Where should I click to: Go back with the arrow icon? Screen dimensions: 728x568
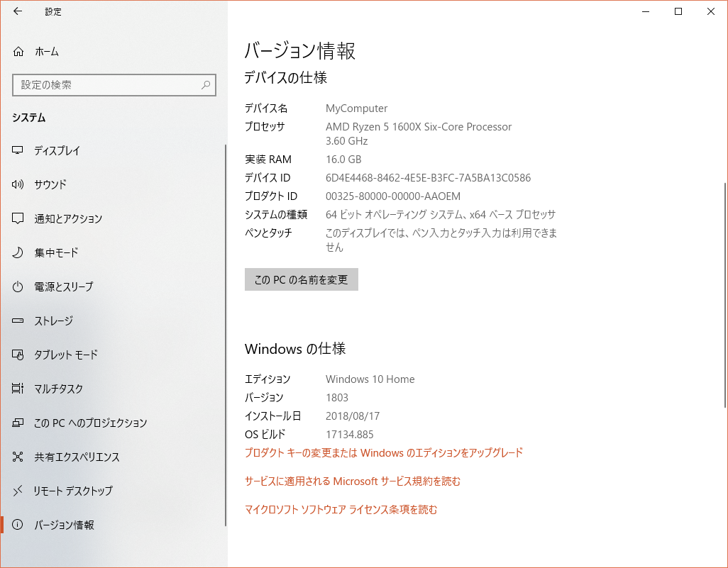click(18, 11)
